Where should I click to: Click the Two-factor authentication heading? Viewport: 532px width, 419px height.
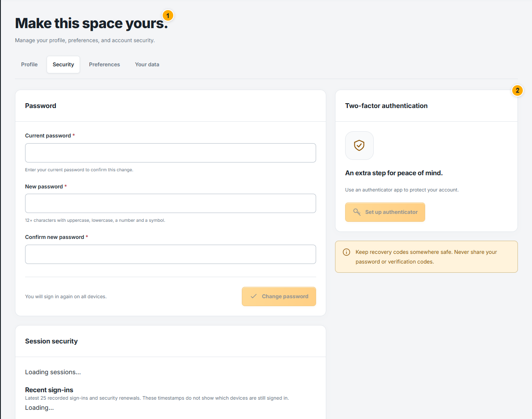click(x=386, y=106)
